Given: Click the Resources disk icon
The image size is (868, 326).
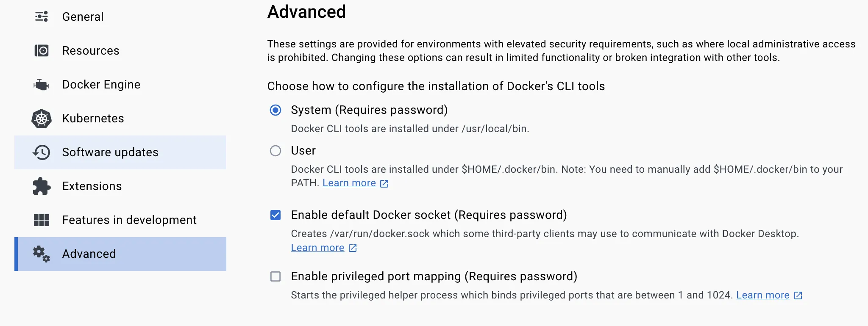Looking at the screenshot, I should (42, 51).
